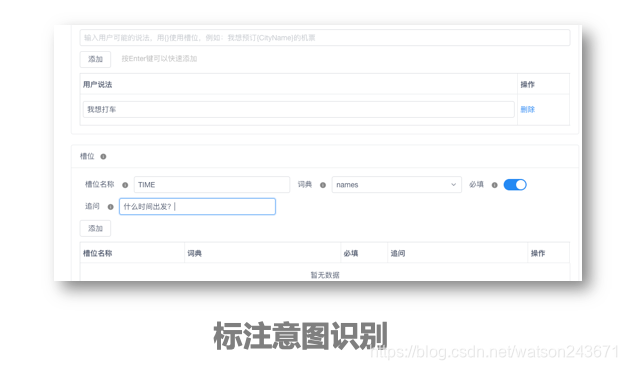
Task: Click the 按Enter键可以快速添加 hint text
Action: [x=159, y=59]
